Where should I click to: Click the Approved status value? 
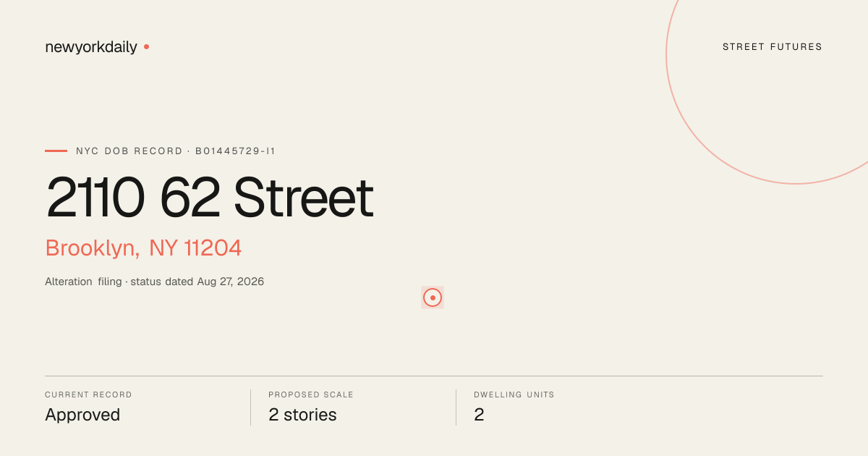coord(82,415)
